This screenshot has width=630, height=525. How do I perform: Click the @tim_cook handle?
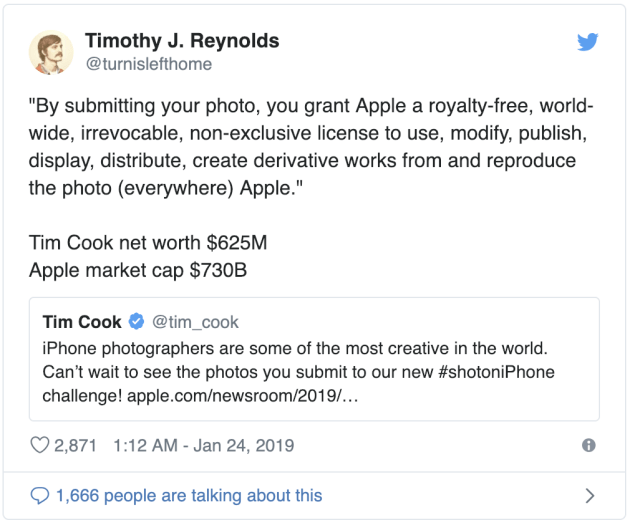195,322
